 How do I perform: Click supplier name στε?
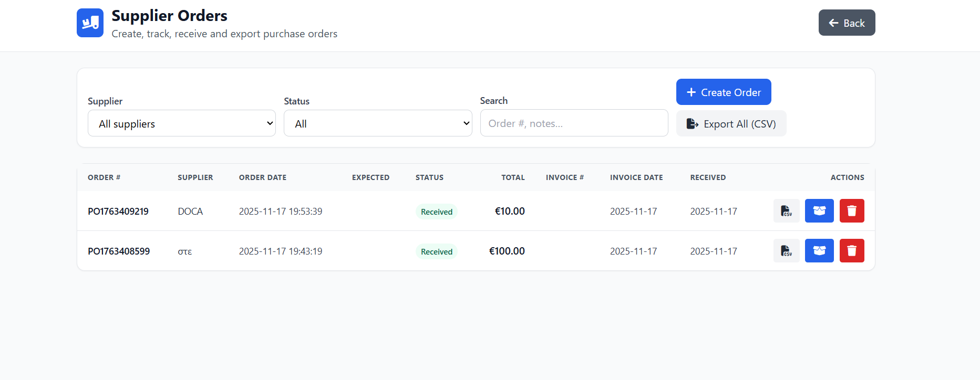click(x=185, y=251)
